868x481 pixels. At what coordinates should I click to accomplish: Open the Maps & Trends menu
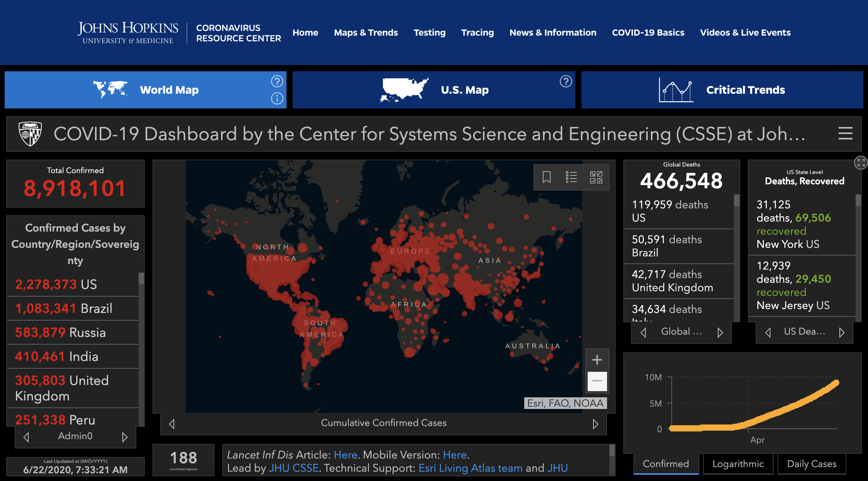point(366,33)
